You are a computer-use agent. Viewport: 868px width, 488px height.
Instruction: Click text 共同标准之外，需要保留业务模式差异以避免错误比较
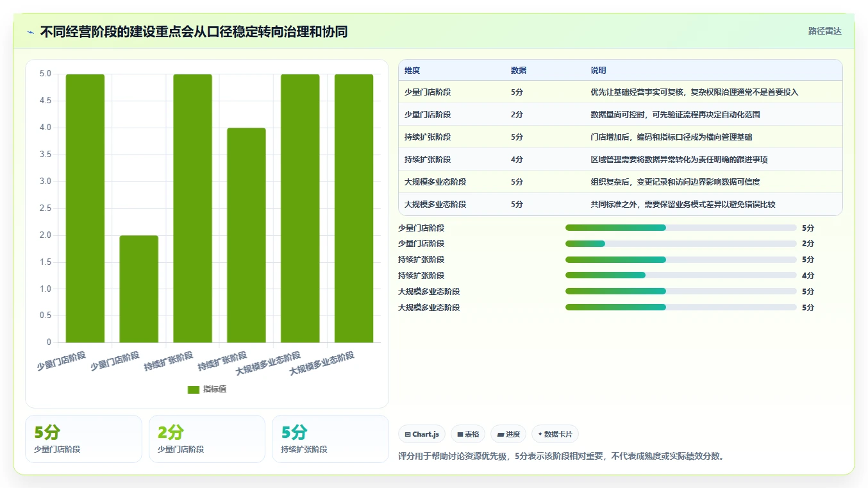(683, 205)
